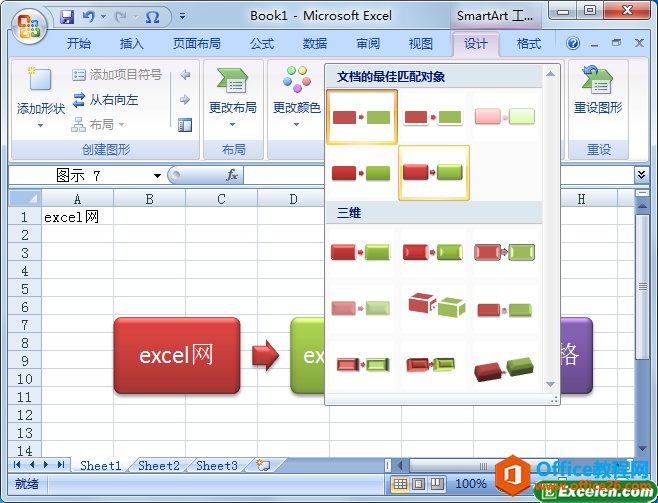The height and width of the screenshot is (503, 658).
Task: Choose the flat-shadow 三维 style in second row right
Action: (505, 309)
